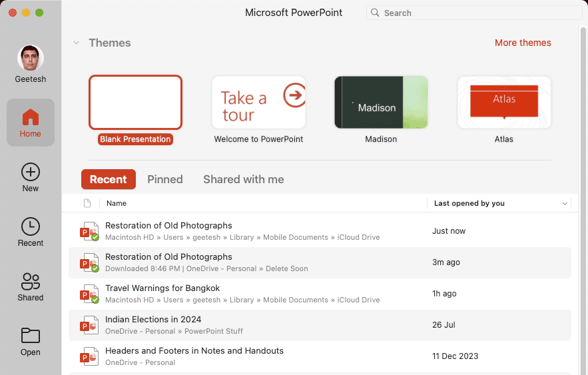The height and width of the screenshot is (375, 588).
Task: Click the 'Just now' timestamp
Action: click(449, 231)
